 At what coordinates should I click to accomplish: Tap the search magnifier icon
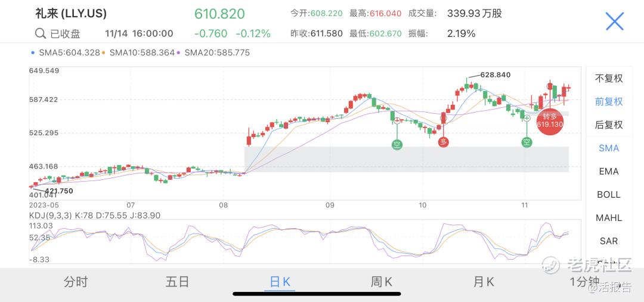click(x=41, y=33)
